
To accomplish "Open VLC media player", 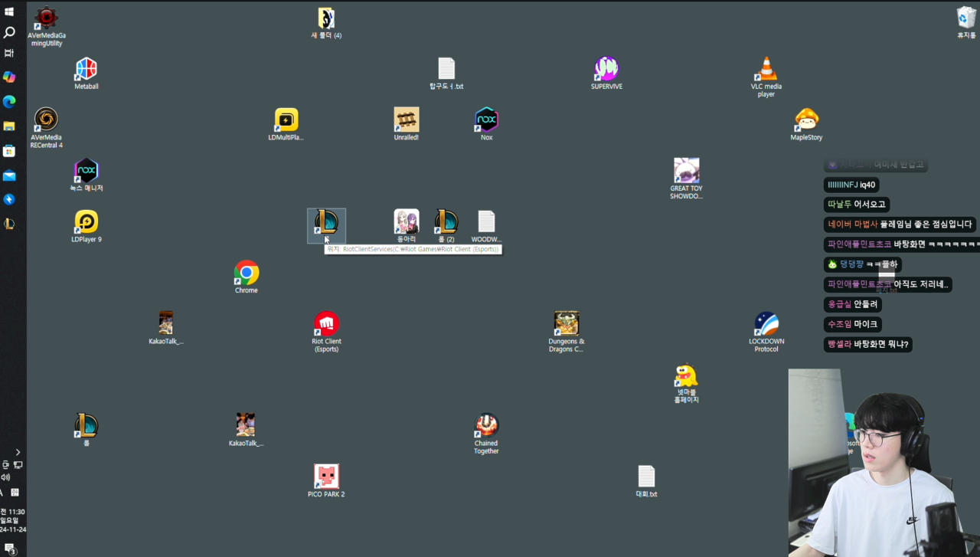I will tap(766, 77).
